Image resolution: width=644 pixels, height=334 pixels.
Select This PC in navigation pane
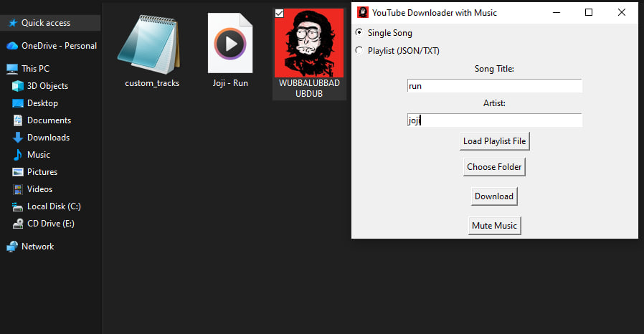(35, 69)
